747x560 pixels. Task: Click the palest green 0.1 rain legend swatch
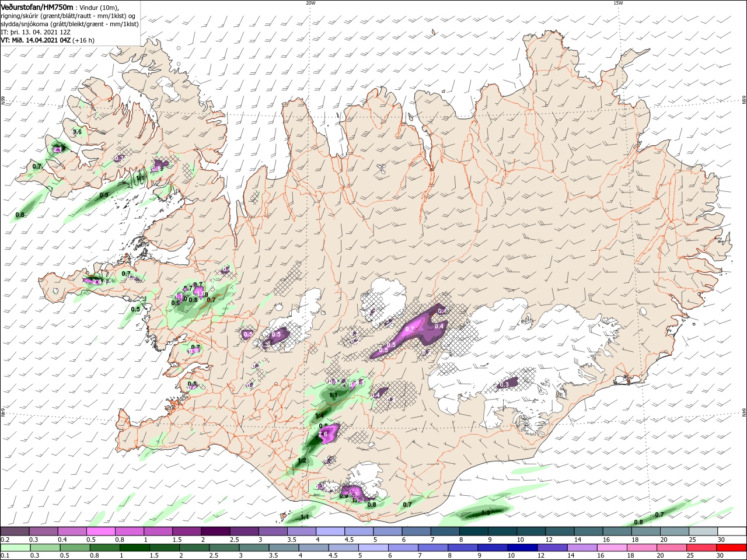15,547
